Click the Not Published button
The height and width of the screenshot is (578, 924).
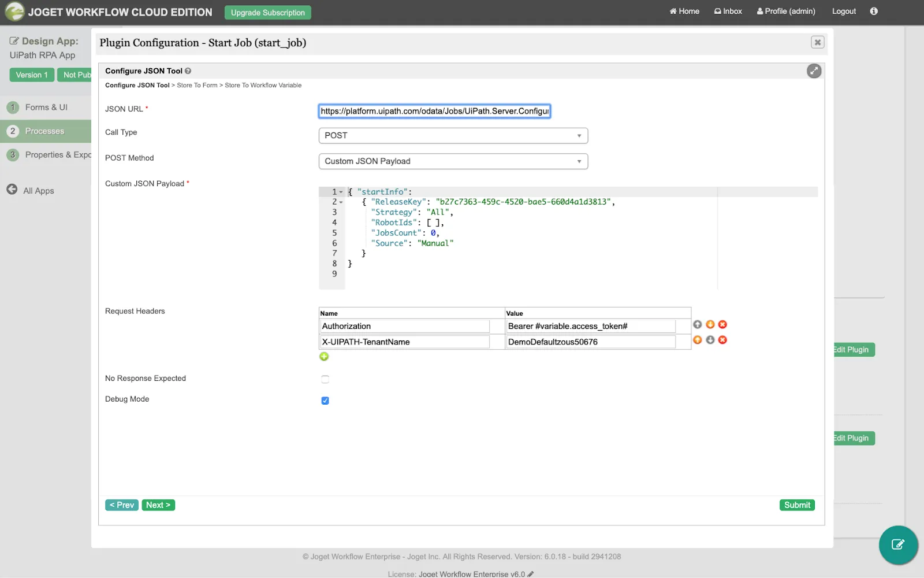[74, 75]
